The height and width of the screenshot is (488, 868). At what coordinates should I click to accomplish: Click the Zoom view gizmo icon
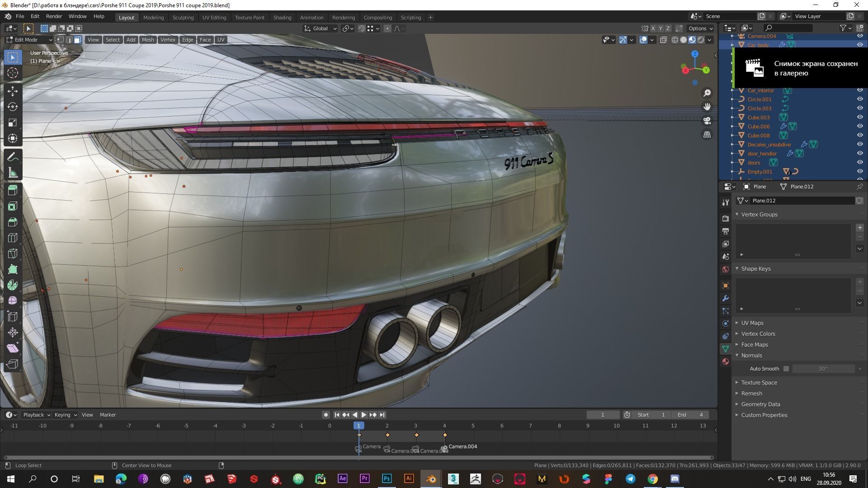(707, 93)
